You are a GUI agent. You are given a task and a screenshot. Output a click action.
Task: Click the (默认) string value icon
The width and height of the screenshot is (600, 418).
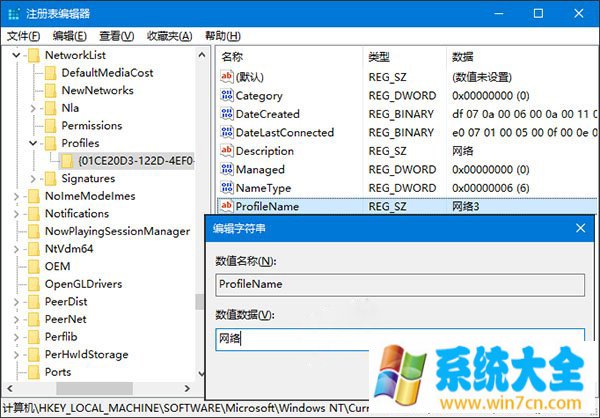(227, 77)
